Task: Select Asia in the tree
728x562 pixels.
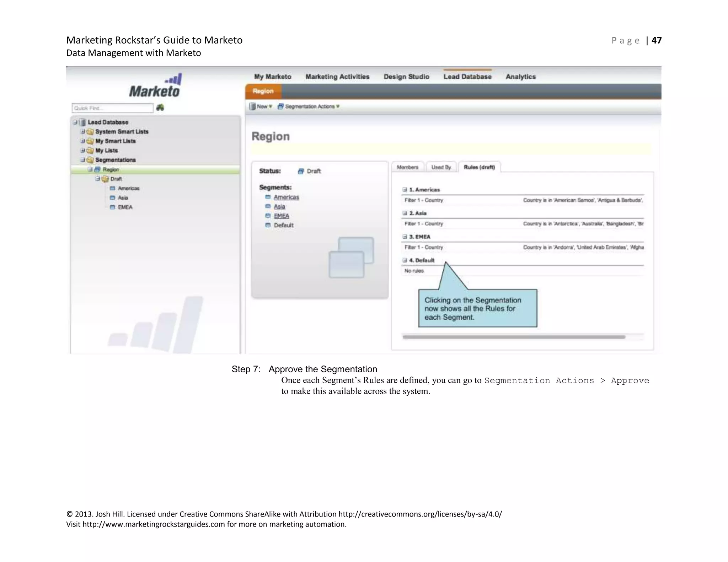Action: (123, 198)
